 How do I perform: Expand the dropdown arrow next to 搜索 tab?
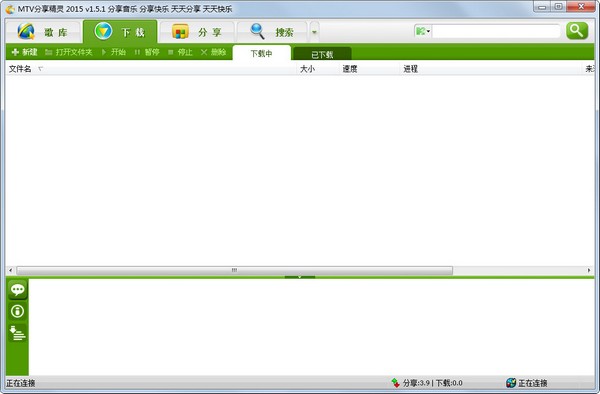314,32
